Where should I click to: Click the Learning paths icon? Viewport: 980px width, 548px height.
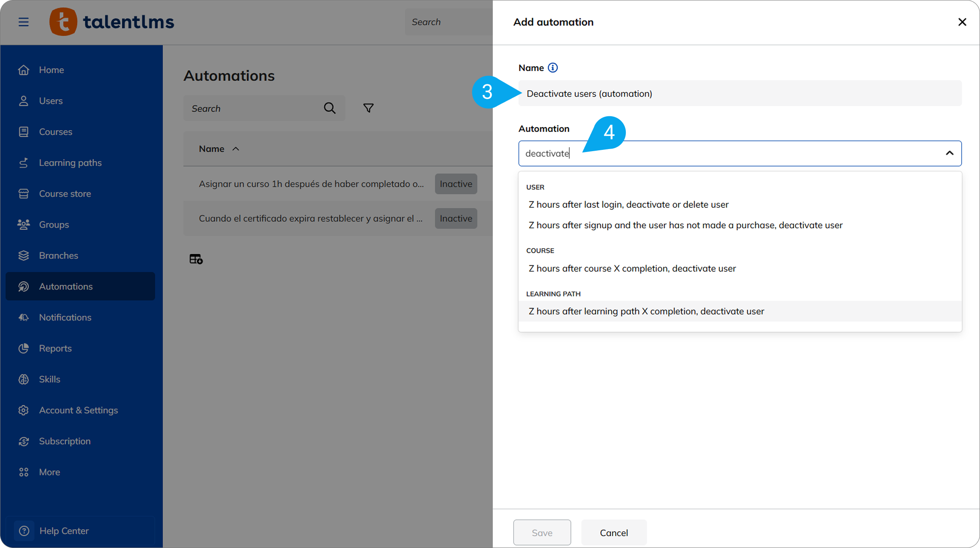[x=23, y=163]
